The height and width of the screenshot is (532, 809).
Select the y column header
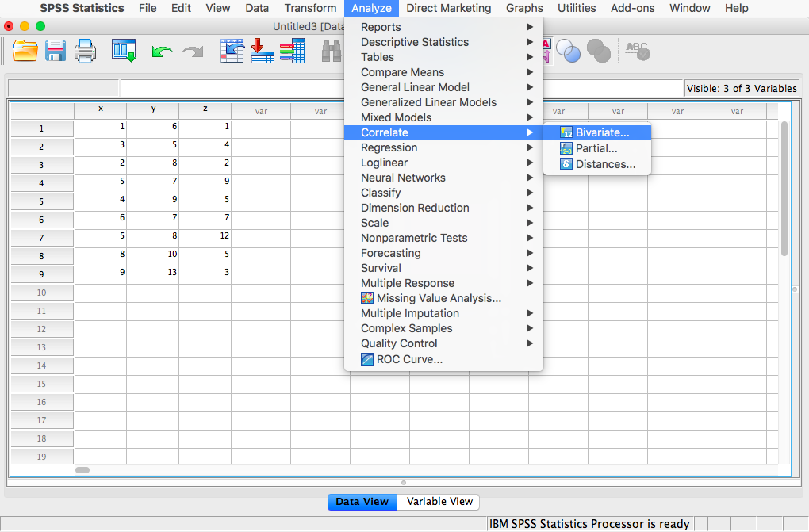153,110
